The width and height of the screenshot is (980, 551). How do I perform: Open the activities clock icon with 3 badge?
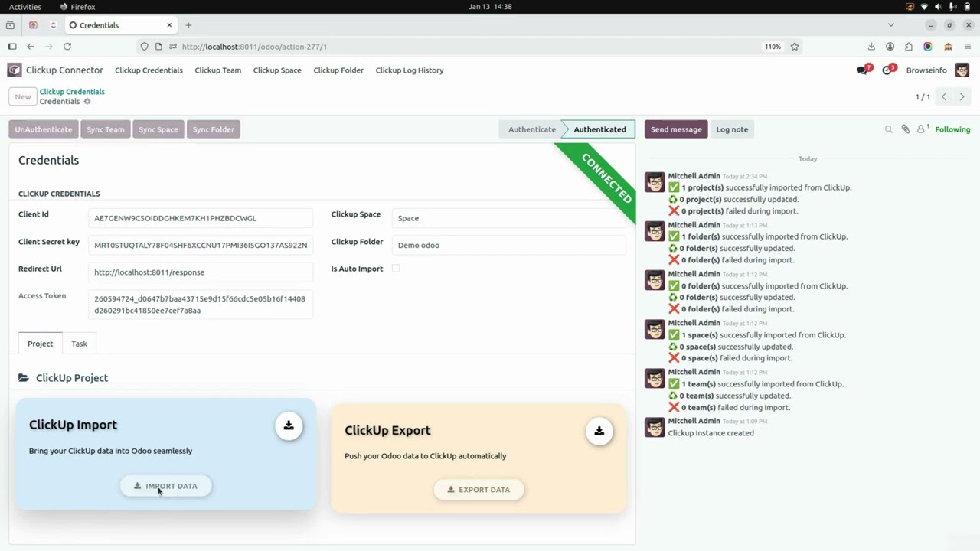coord(888,70)
